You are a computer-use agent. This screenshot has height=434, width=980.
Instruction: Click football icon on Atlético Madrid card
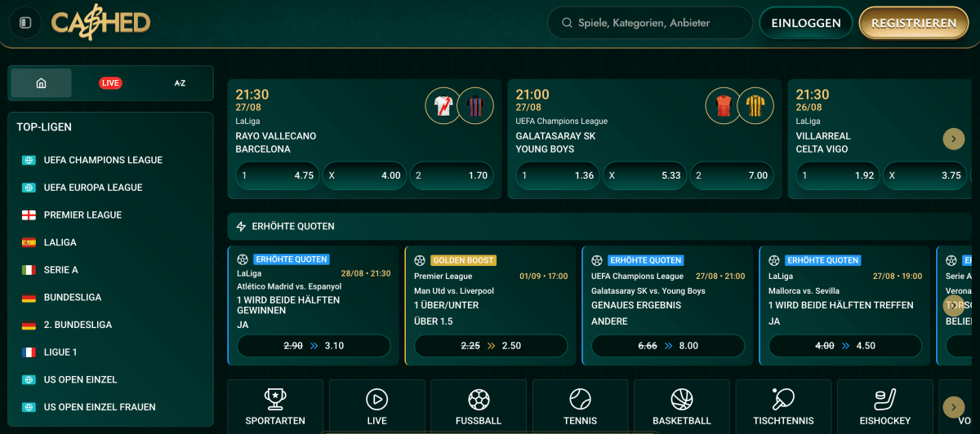243,260
